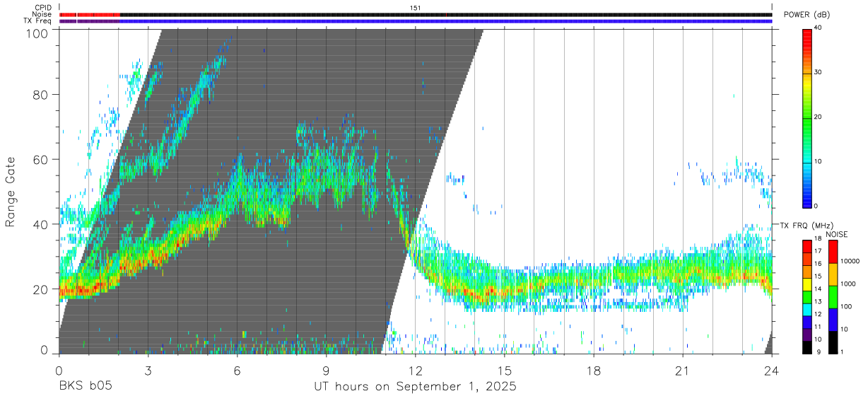Click the power colorbar gradient
868x401 pixels.
[x=807, y=117]
